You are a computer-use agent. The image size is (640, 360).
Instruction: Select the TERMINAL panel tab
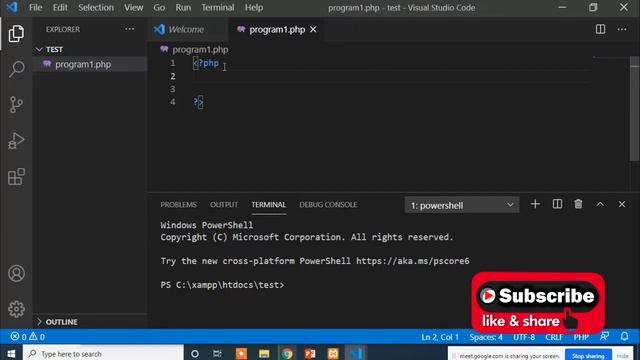pos(268,204)
